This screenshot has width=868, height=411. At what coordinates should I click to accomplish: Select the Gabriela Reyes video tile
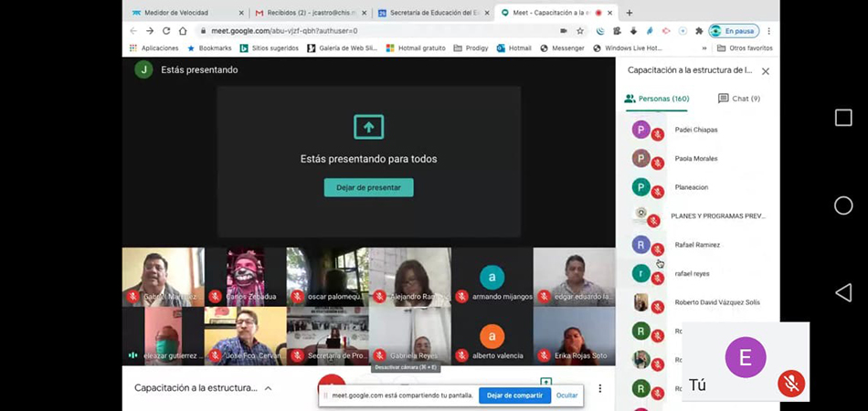click(410, 336)
